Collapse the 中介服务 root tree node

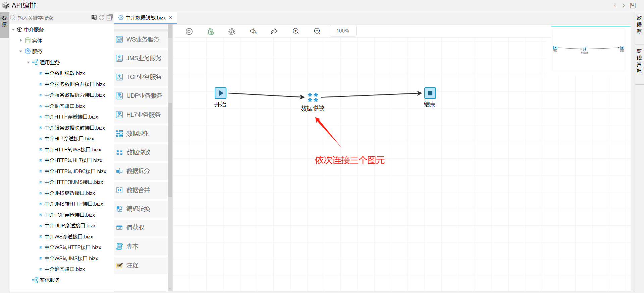point(13,30)
